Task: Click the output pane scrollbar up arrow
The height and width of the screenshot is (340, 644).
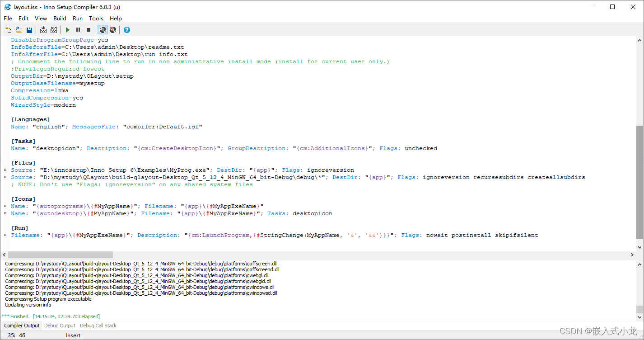Action: pyautogui.click(x=639, y=264)
